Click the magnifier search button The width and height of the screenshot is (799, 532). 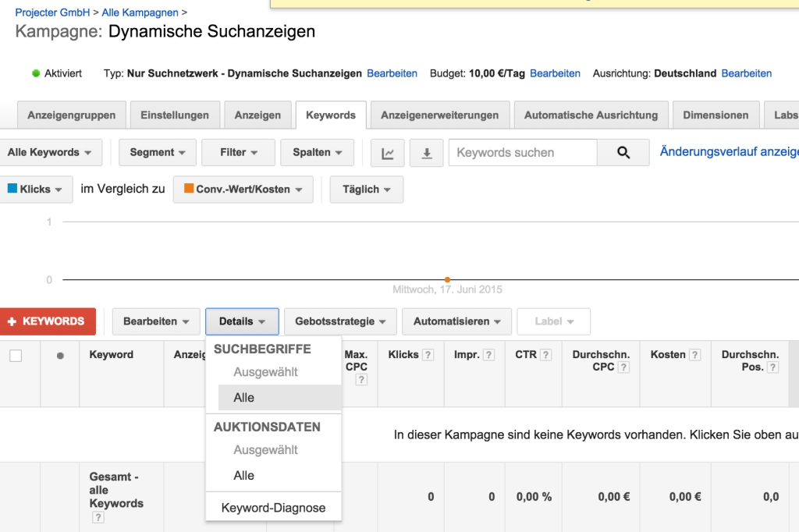(623, 152)
